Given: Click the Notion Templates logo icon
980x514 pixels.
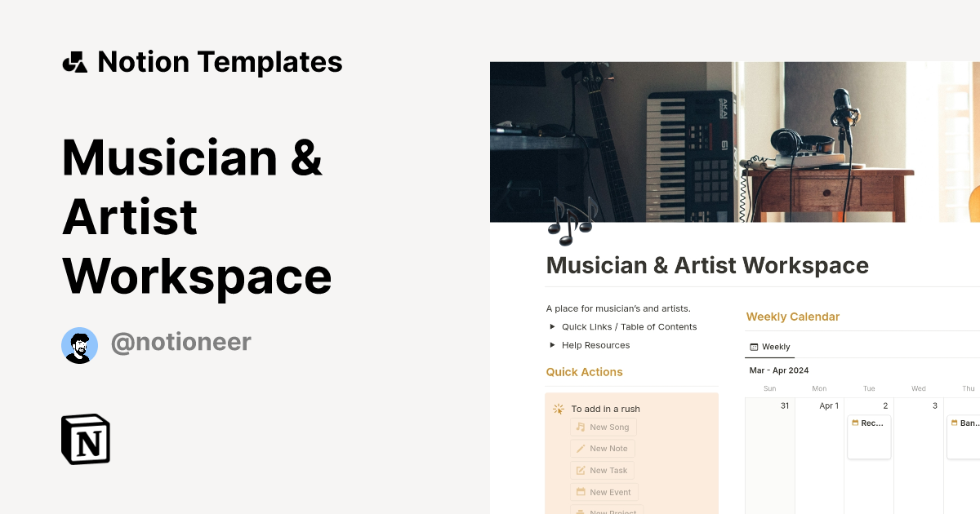Looking at the screenshot, I should pos(74,62).
